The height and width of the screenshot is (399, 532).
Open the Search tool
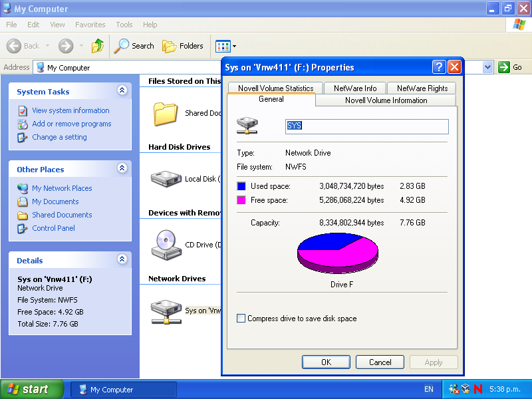134,46
